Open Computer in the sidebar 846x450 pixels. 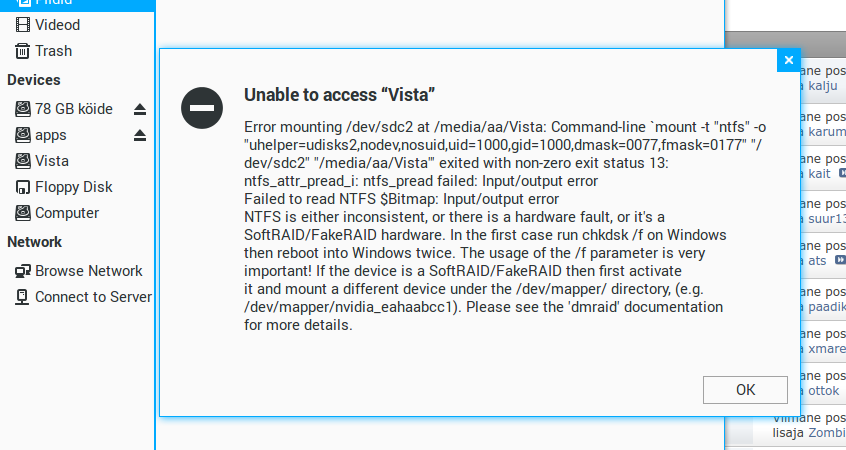point(66,213)
